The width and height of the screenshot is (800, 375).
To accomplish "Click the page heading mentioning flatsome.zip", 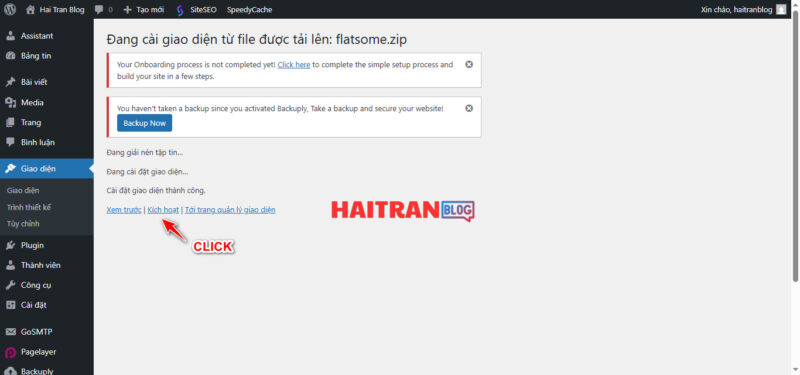I will tap(257, 40).
